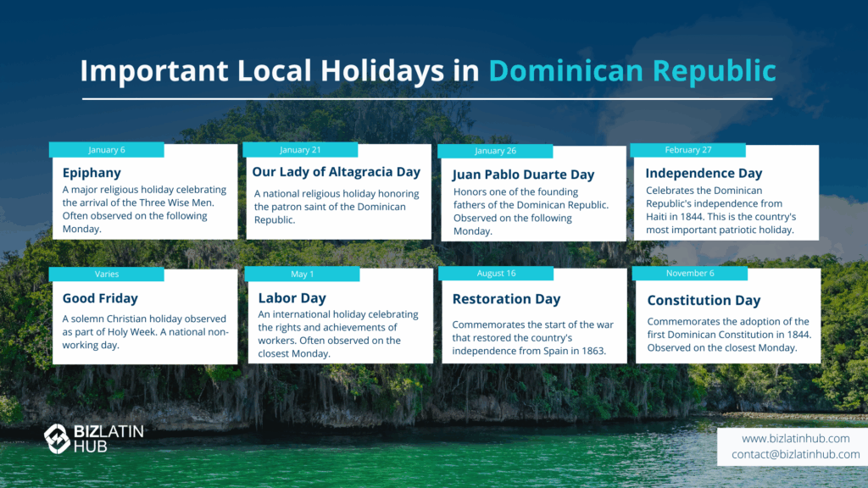Screen dimensions: 868x488
Task: Click the contact@bizlatinhub.com email address
Action: (795, 455)
